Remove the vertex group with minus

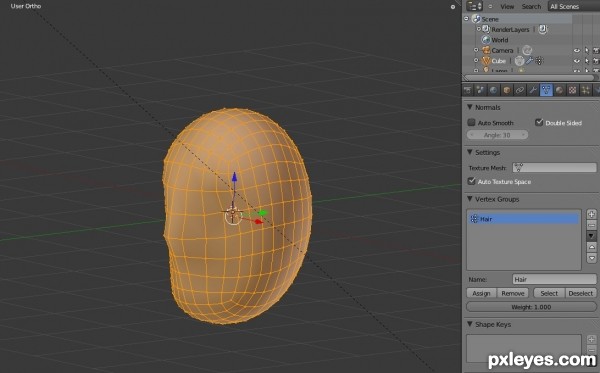pyautogui.click(x=592, y=225)
